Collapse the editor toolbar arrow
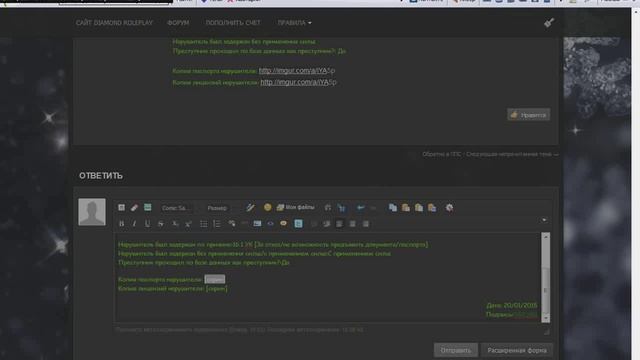The height and width of the screenshot is (360, 640). (544, 220)
